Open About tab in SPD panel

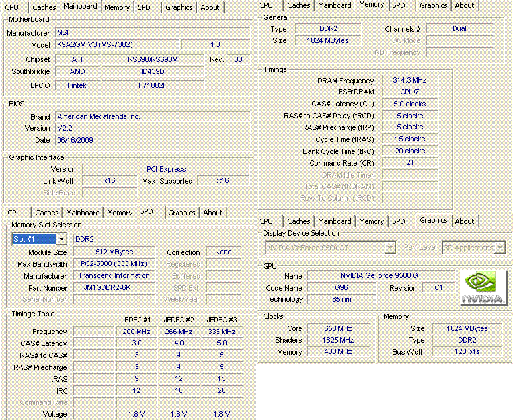[x=213, y=213]
